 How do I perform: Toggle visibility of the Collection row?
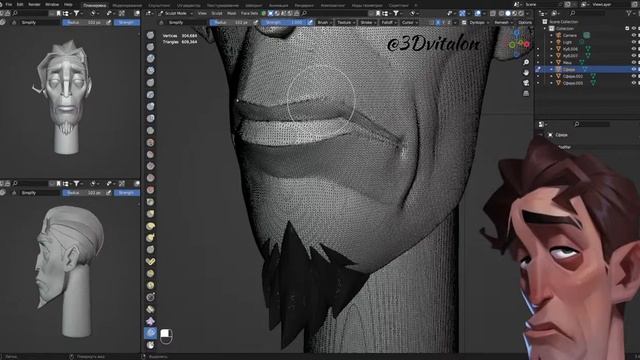pyautogui.click(x=634, y=29)
